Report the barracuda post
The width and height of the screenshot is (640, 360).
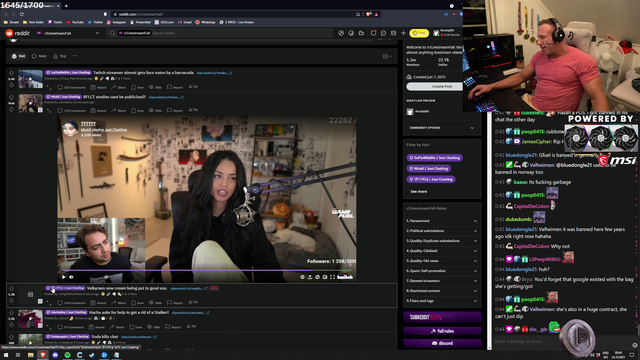click(x=176, y=87)
